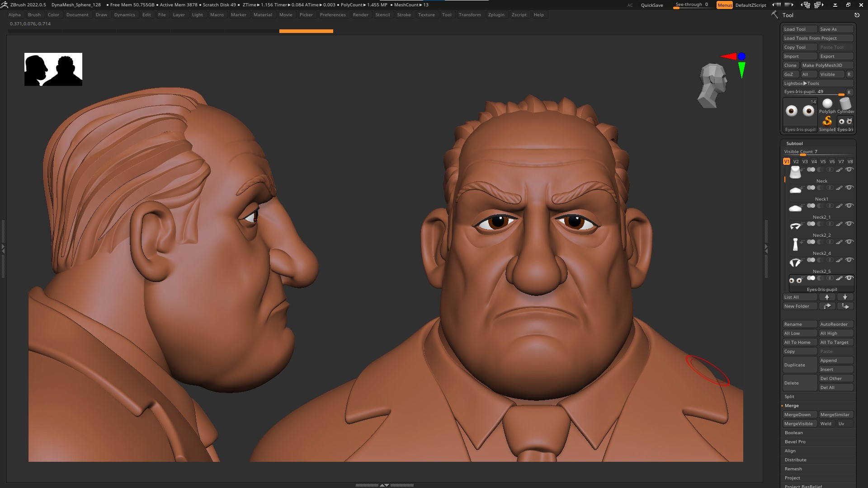Viewport: 868px width, 488px height.
Task: Expand the Project subpalette
Action: click(x=792, y=478)
